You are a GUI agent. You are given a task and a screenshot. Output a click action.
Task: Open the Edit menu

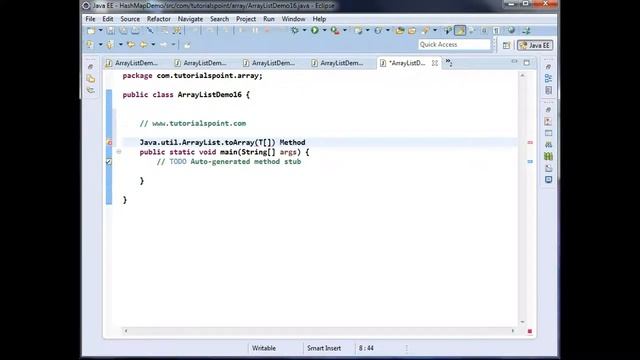[x=108, y=19]
